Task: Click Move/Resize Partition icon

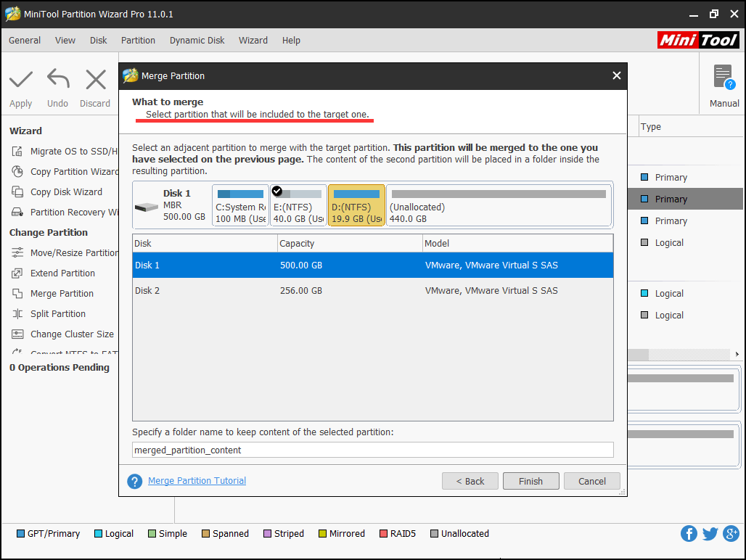Action: (17, 253)
